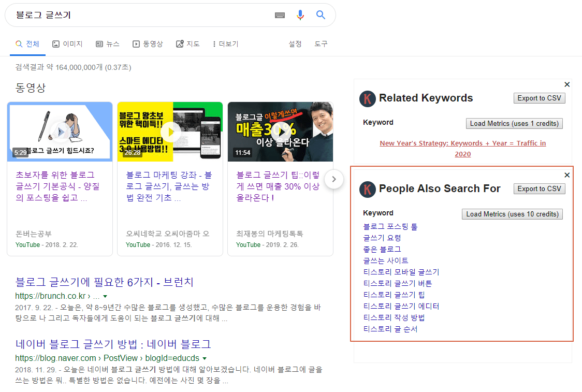This screenshot has width=582, height=392.
Task: Open the 도구 search tools
Action: (321, 44)
